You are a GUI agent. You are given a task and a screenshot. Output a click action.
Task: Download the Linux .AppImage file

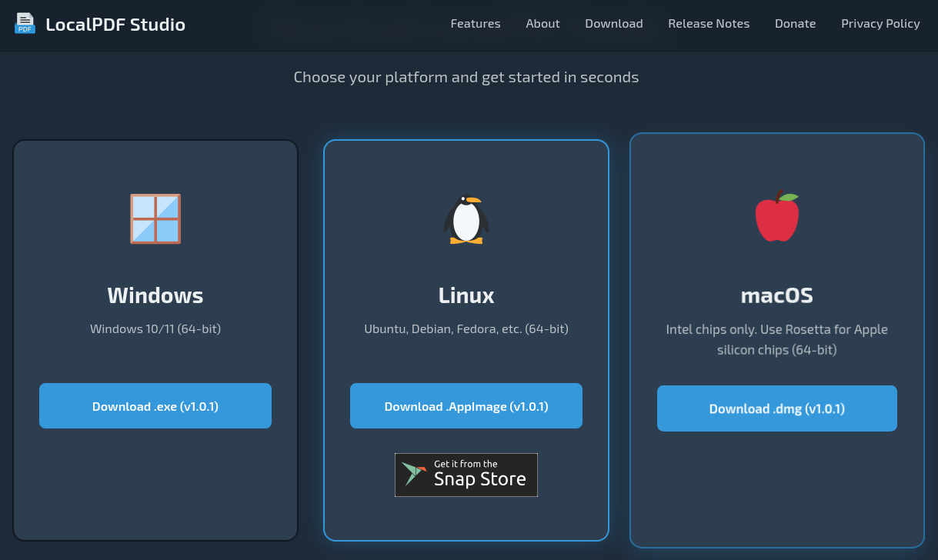point(466,406)
